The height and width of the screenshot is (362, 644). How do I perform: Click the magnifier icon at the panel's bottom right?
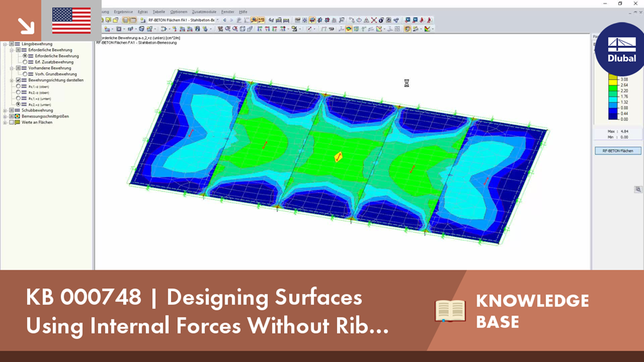pos(638,189)
